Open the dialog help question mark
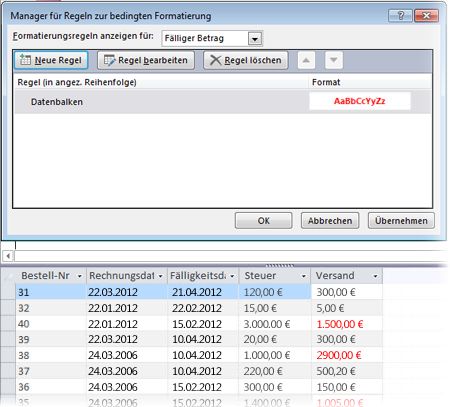450x407 pixels. point(400,16)
